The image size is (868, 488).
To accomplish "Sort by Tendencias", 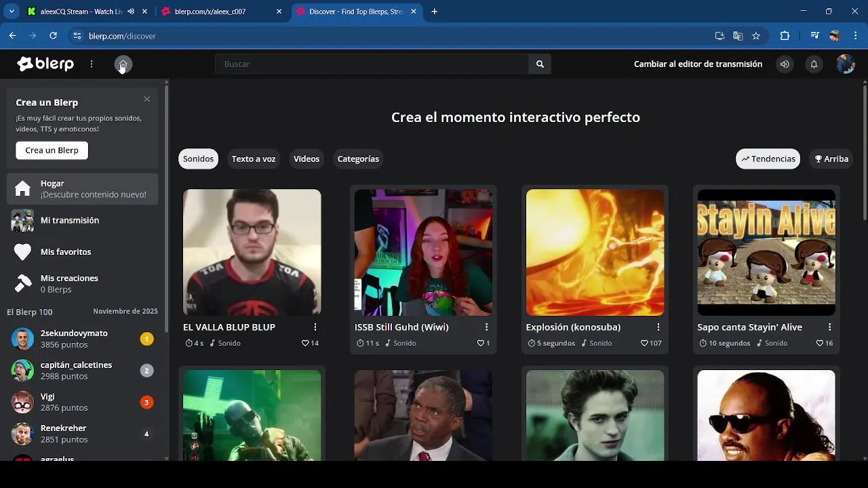I will pyautogui.click(x=768, y=159).
